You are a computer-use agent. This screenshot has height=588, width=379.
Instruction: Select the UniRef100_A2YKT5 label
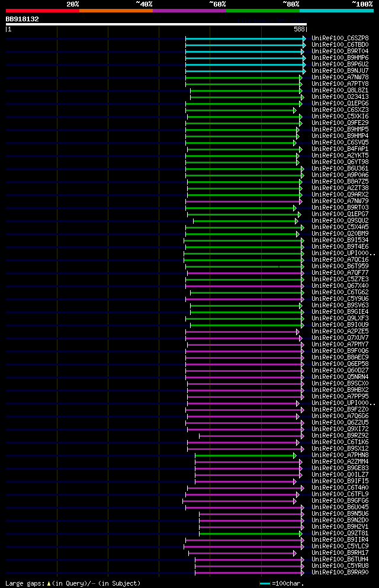tap(340, 155)
